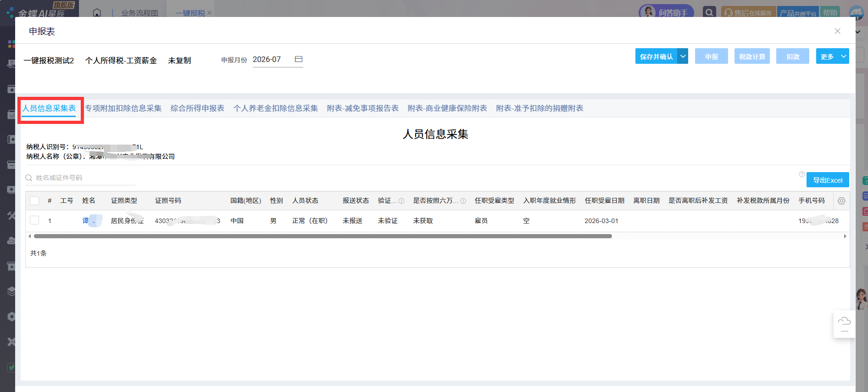
Task: Open the 申报月份 2026-07 picker
Action: 278,60
